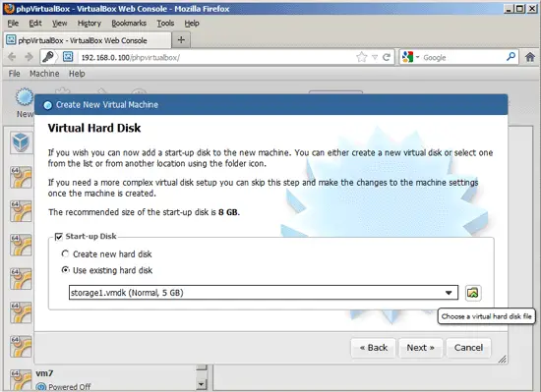Click the Firefox back arrow

pos(12,57)
